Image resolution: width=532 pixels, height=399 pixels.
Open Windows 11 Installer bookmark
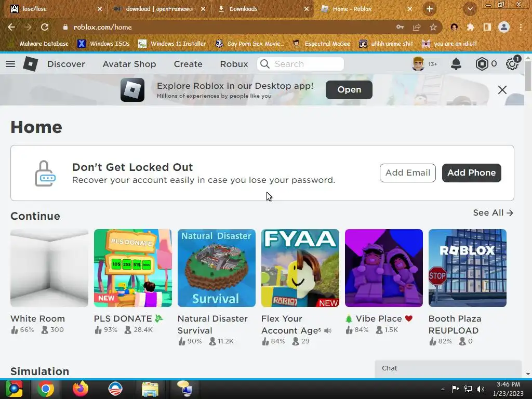point(172,44)
